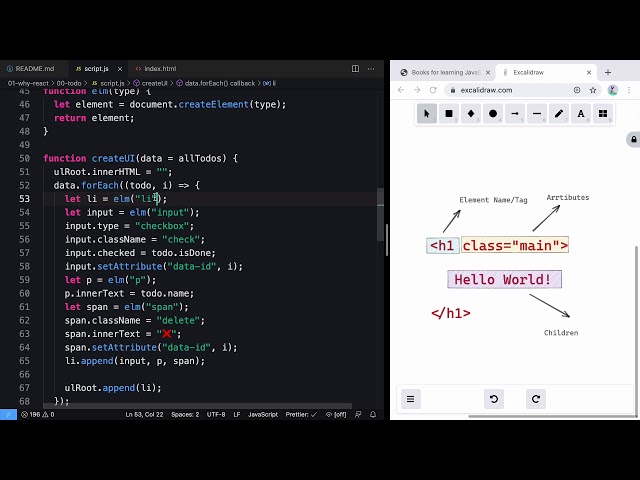Select the Hello World! box on canvas

click(504, 280)
